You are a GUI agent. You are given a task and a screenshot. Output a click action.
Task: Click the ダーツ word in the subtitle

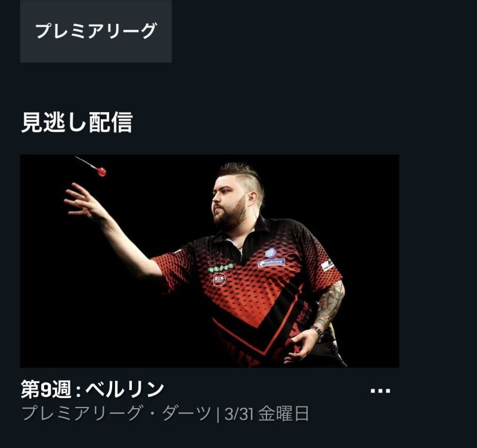point(187,413)
